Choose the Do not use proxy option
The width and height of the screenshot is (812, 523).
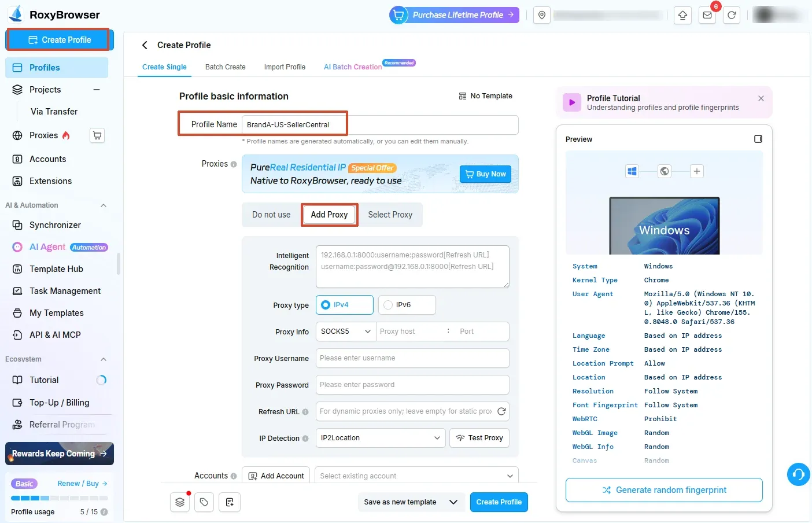(x=271, y=215)
